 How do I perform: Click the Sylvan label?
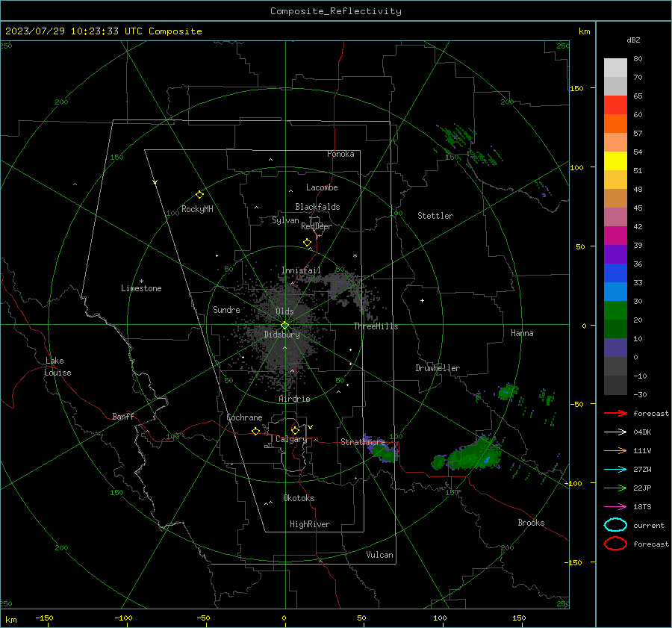point(285,220)
